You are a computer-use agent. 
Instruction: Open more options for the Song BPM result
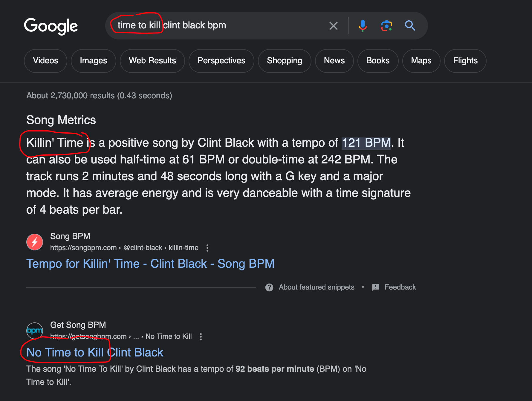tap(207, 248)
